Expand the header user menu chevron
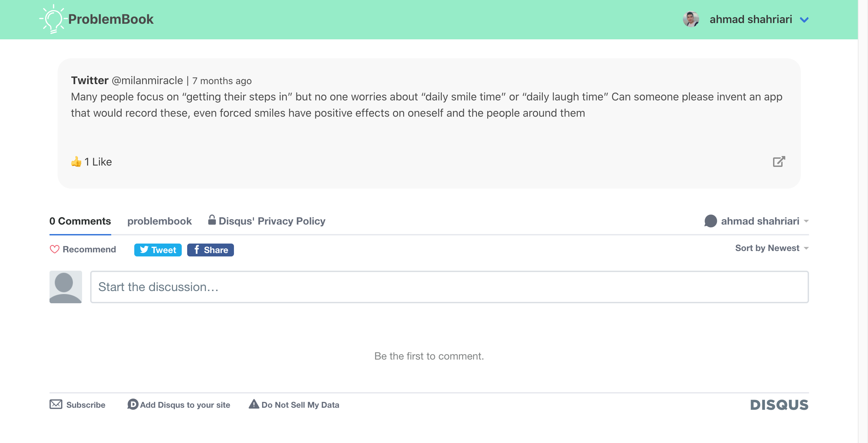 (x=804, y=20)
